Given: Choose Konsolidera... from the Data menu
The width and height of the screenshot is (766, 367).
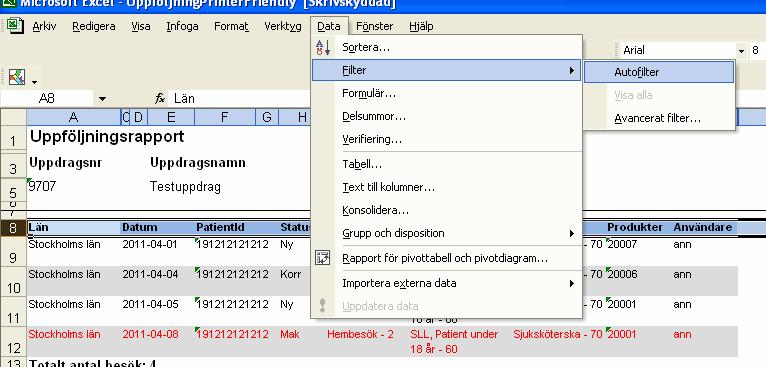Looking at the screenshot, I should point(447,210).
